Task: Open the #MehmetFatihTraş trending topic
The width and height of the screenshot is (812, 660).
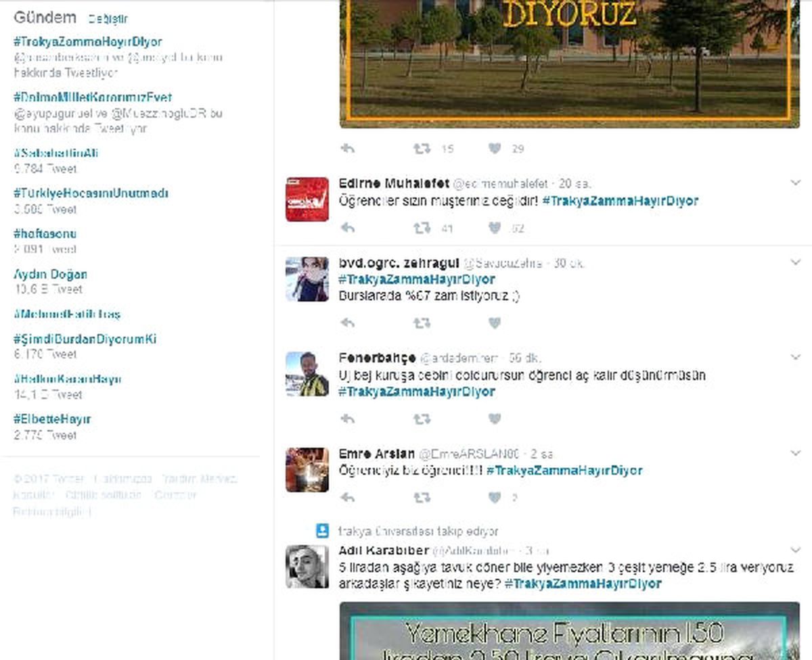Action: [67, 314]
